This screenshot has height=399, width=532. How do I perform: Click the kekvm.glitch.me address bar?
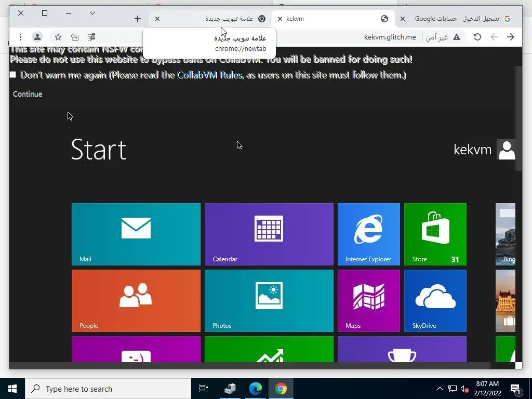point(390,37)
